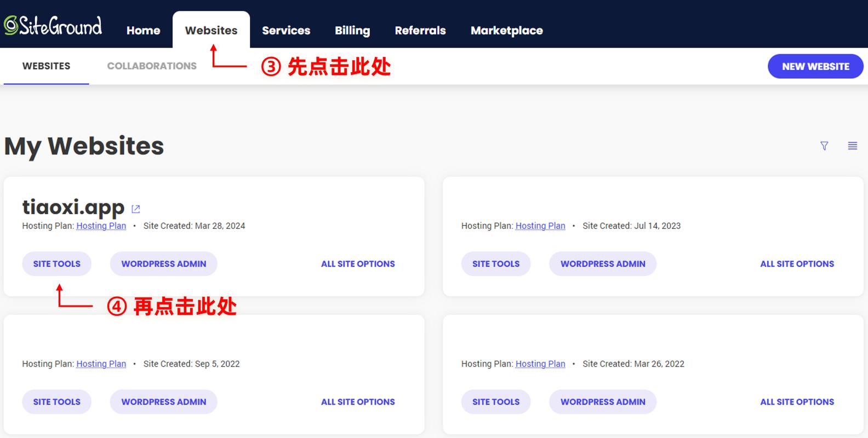Open ALL SITE OPTIONS for tiaoxi.app
The image size is (868, 438).
(358, 264)
